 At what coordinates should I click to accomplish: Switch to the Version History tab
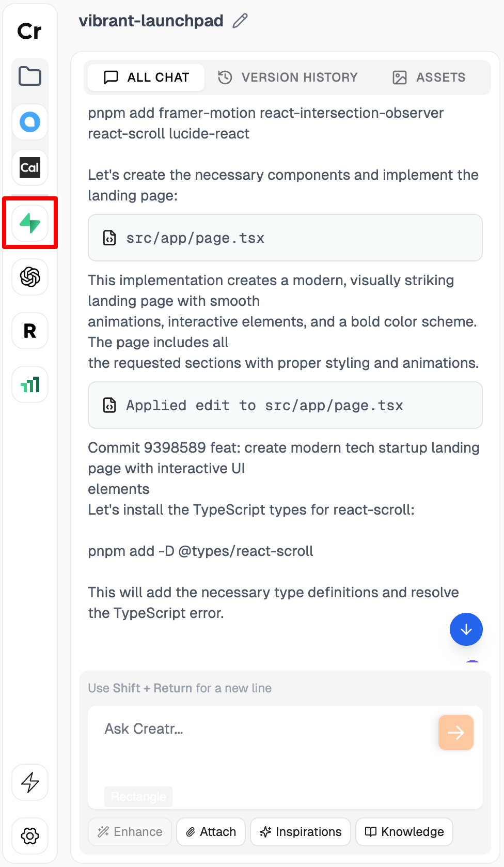click(x=288, y=77)
